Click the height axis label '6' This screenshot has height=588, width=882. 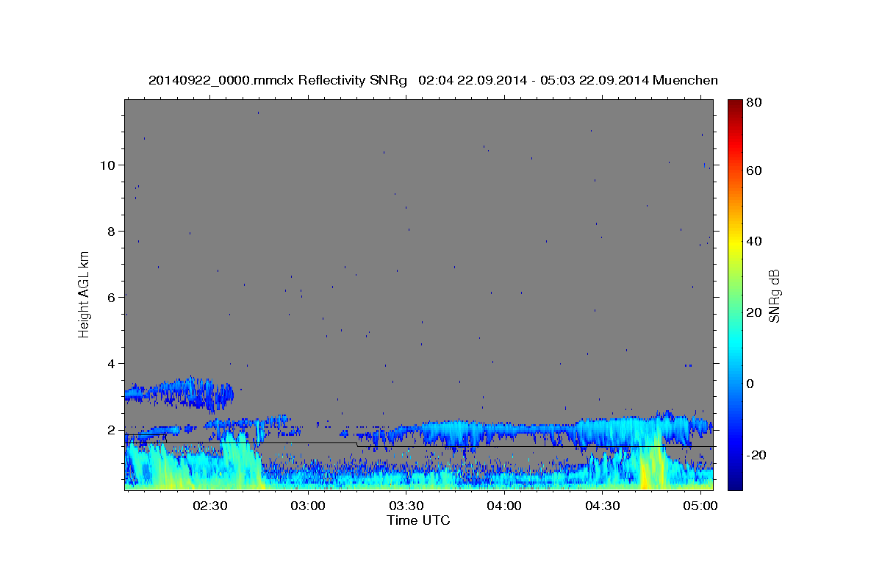(x=112, y=297)
